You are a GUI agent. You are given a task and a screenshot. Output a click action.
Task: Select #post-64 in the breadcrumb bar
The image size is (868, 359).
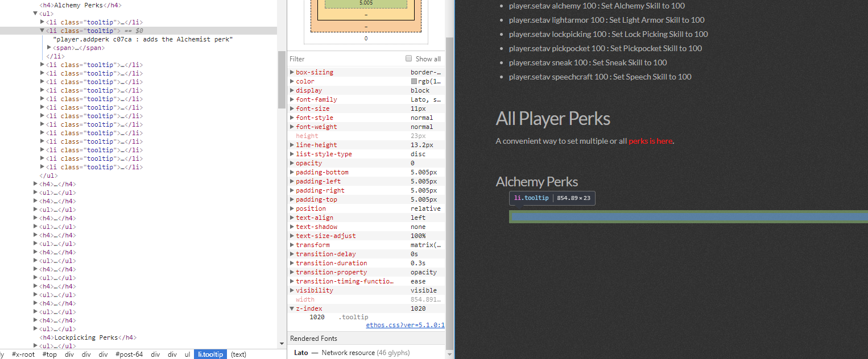coord(129,354)
